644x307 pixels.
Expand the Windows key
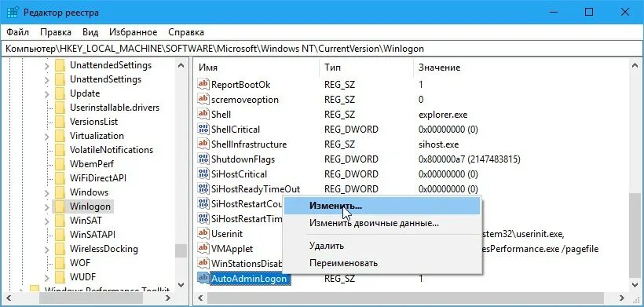[x=47, y=192]
